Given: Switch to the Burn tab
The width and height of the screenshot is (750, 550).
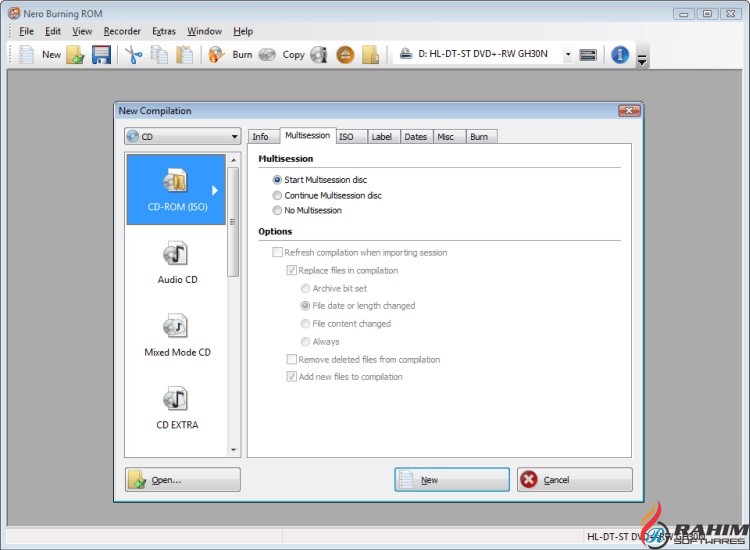Looking at the screenshot, I should pos(482,137).
